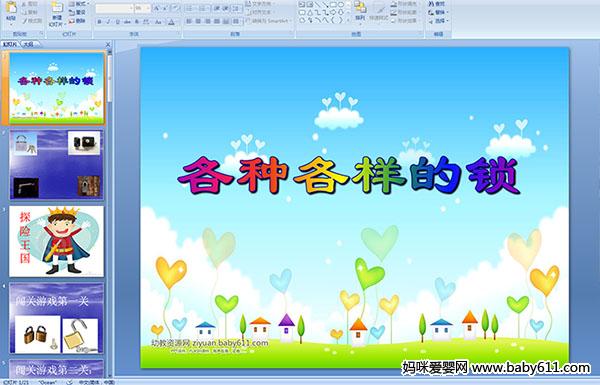Open the Columns dropdown
This screenshot has height=385, width=600.
(x=237, y=21)
